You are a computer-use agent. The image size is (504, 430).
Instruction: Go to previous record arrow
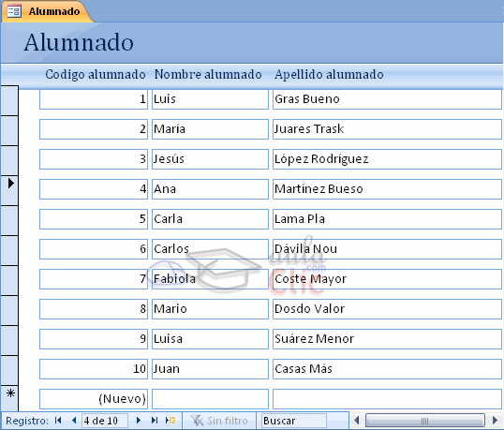(x=74, y=421)
